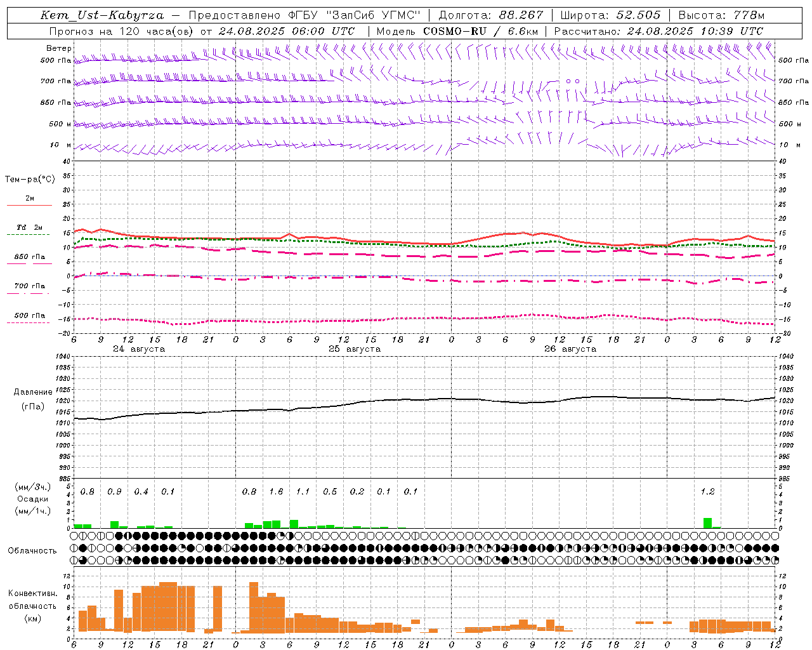Click the 0.5 precipitation amount
Viewport: 812px width, 650px height.
[330, 492]
